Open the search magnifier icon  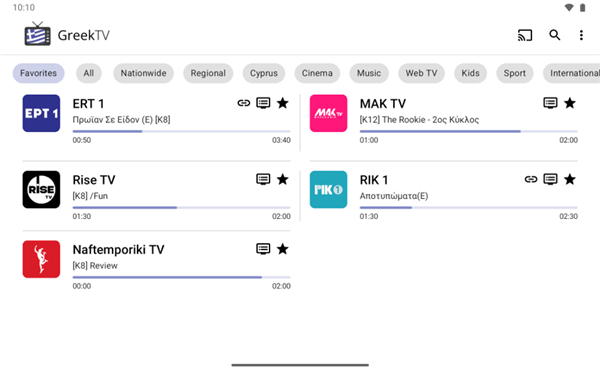point(554,35)
